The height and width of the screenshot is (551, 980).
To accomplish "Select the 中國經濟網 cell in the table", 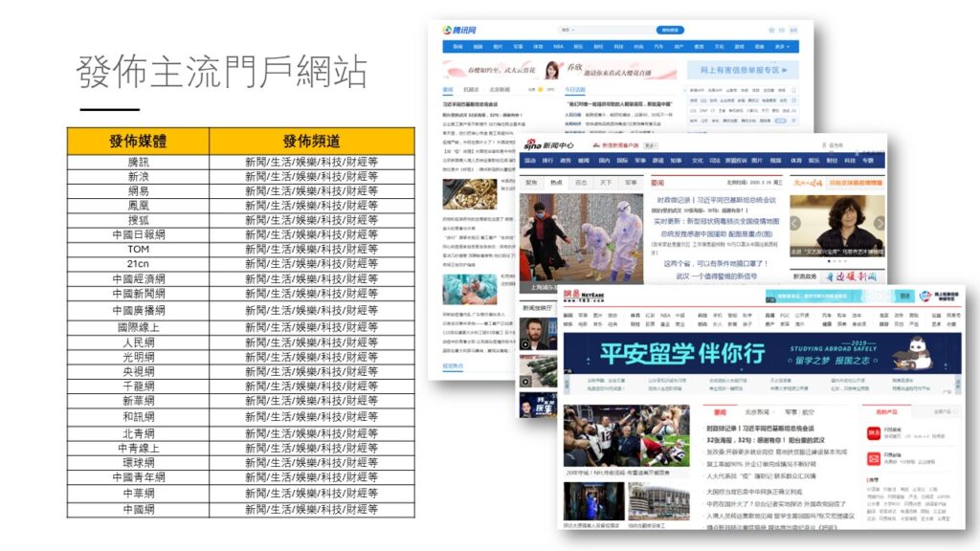I will [x=138, y=278].
